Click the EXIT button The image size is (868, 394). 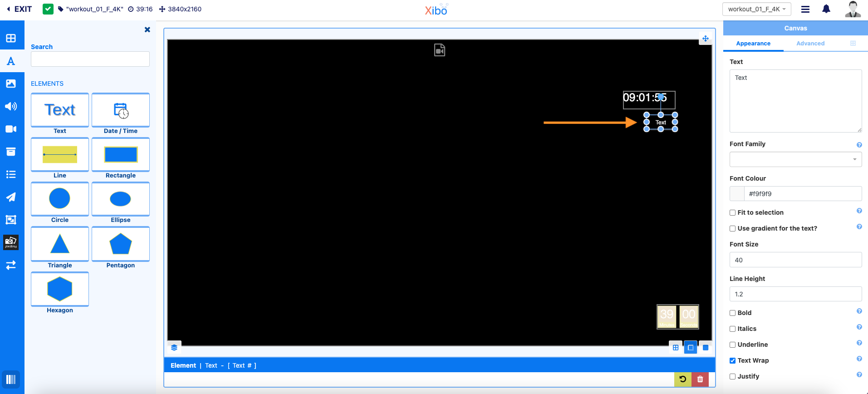point(19,9)
